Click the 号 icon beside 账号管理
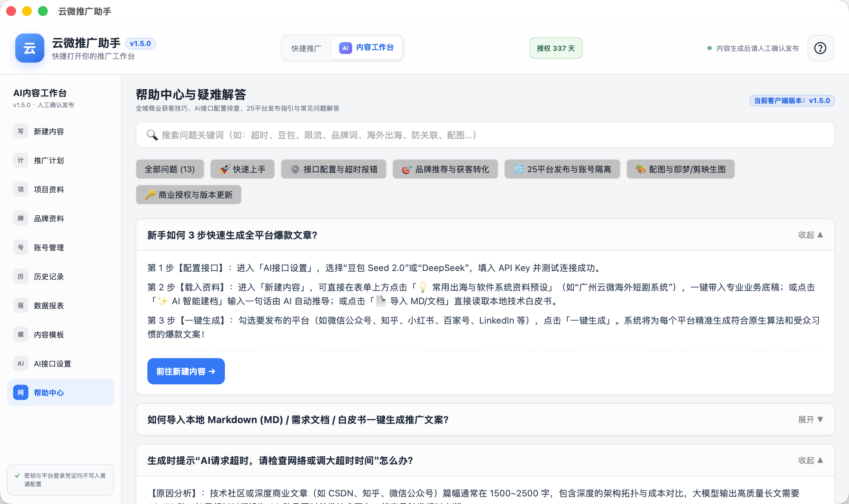The height and width of the screenshot is (504, 849). [x=21, y=248]
